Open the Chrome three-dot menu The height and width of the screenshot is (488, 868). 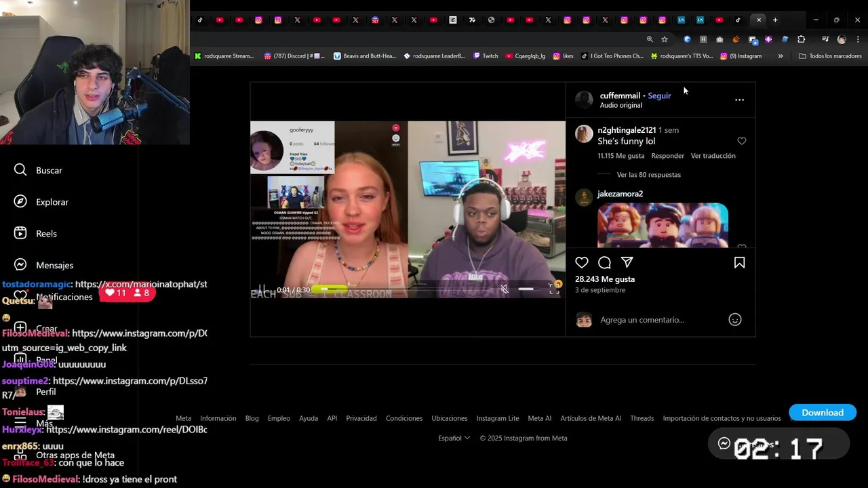point(858,39)
